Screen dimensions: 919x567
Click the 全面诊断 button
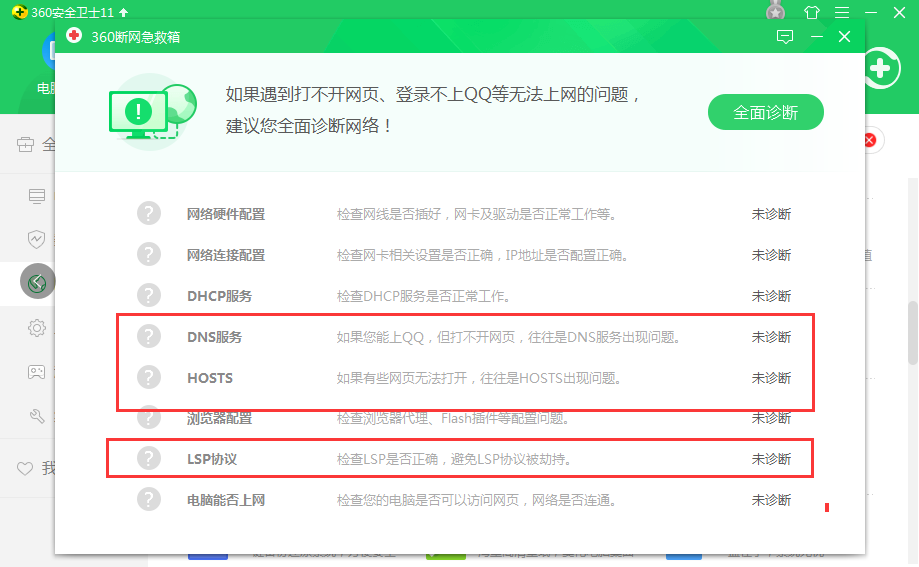765,112
